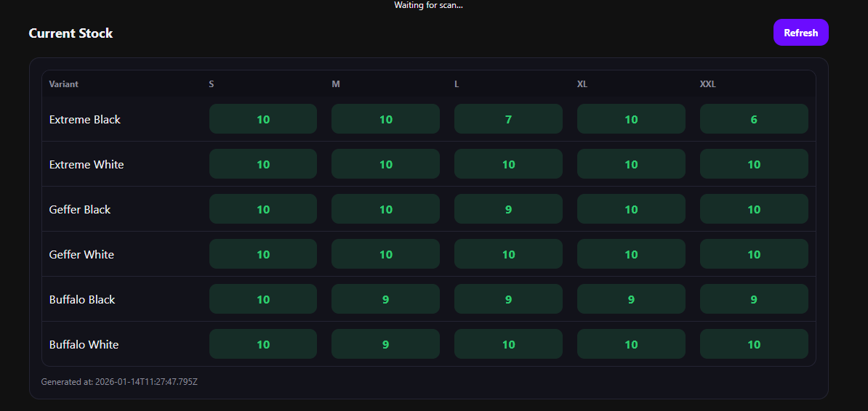Click the Geffer Black size S stock cell

pyautogui.click(x=263, y=209)
